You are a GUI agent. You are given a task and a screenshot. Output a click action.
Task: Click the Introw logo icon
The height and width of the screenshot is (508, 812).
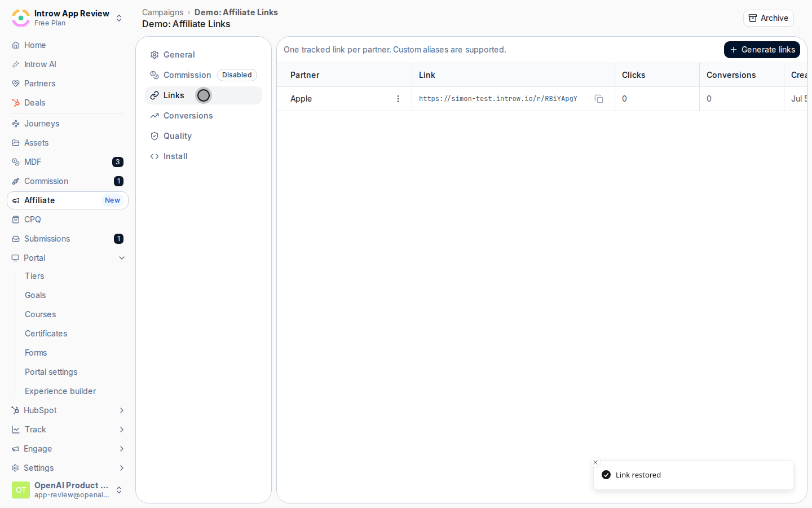(21, 18)
